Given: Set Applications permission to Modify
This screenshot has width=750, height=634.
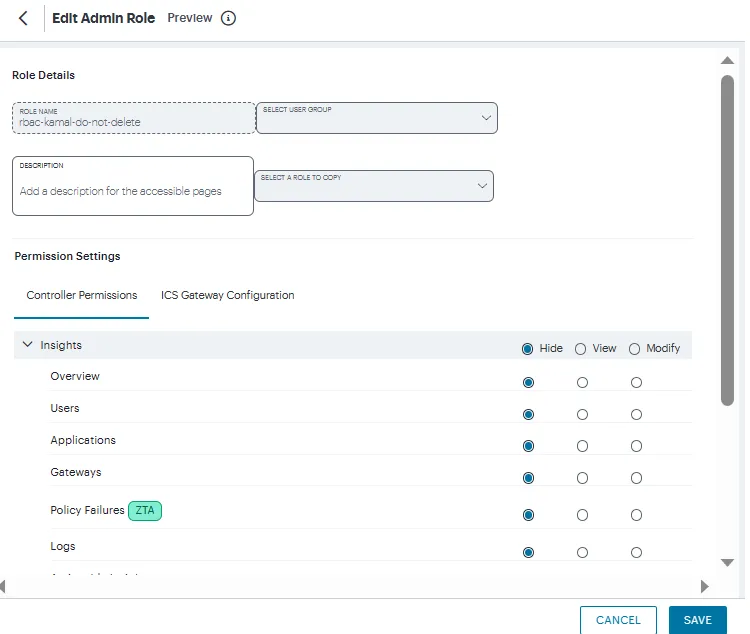Looking at the screenshot, I should click(636, 446).
